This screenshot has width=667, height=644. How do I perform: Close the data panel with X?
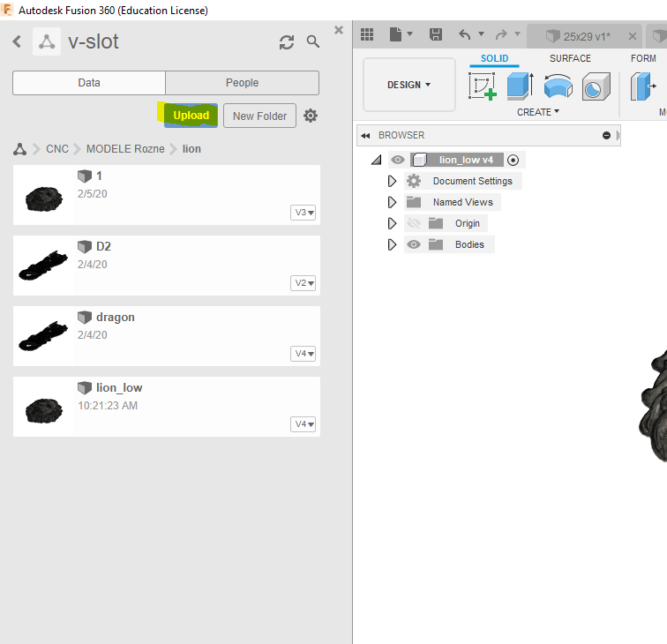[339, 30]
